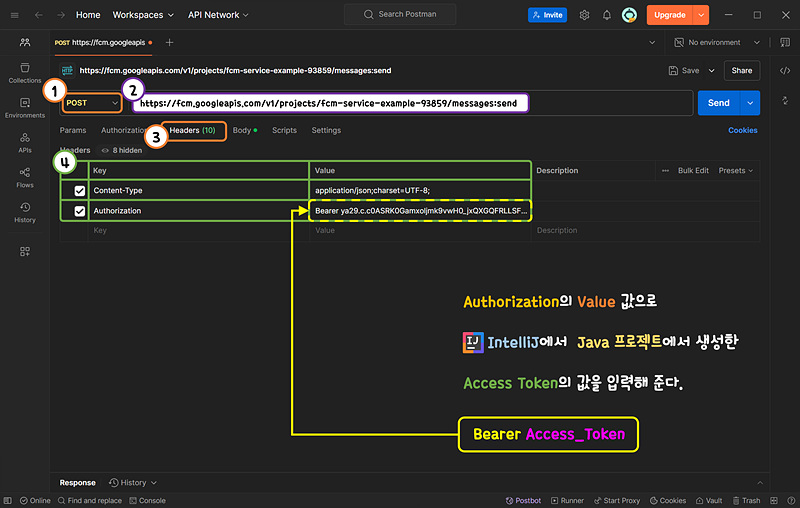This screenshot has height=508, width=800.
Task: Open Vault in status bar
Action: click(709, 500)
